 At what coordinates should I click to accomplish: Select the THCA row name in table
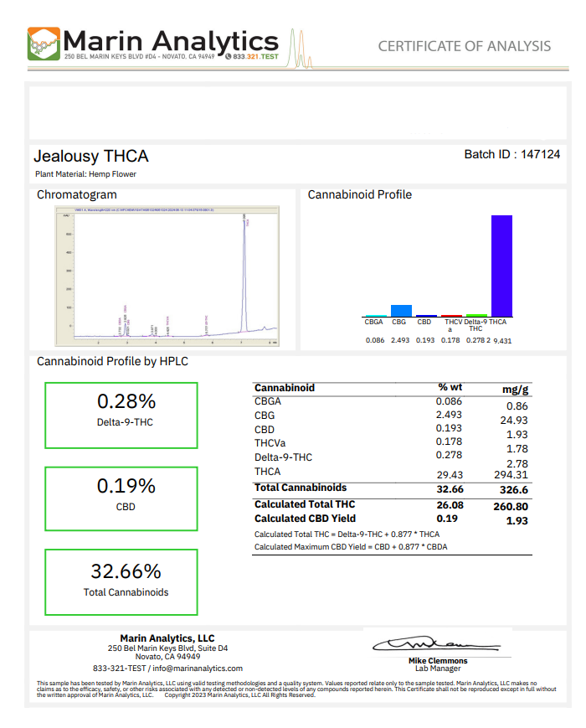(267, 472)
